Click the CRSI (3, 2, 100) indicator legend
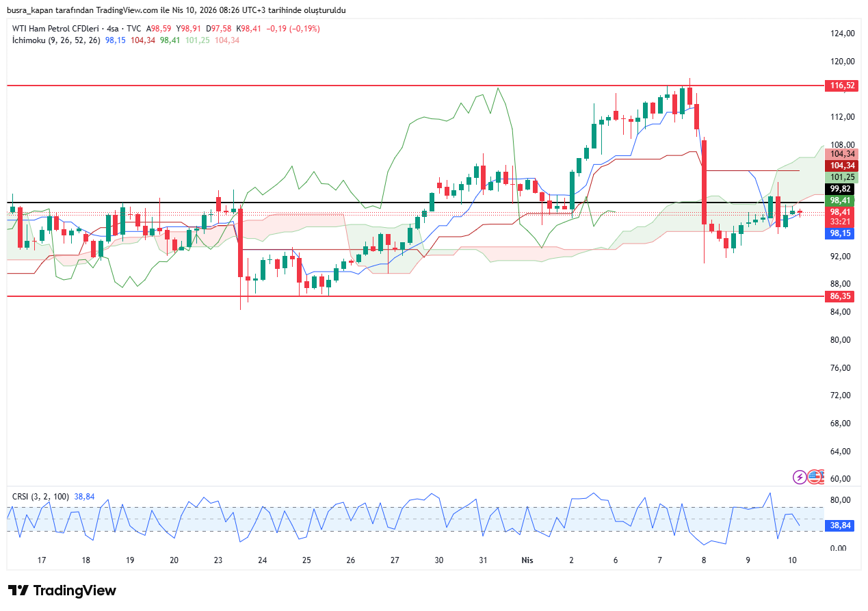Image resolution: width=868 pixels, height=611 pixels. 41,496
